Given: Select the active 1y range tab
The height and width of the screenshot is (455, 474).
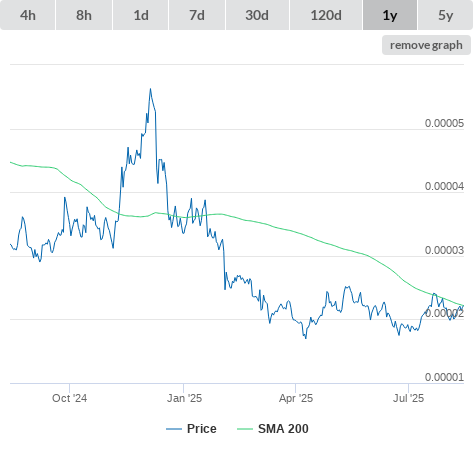Looking at the screenshot, I should pyautogui.click(x=390, y=15).
